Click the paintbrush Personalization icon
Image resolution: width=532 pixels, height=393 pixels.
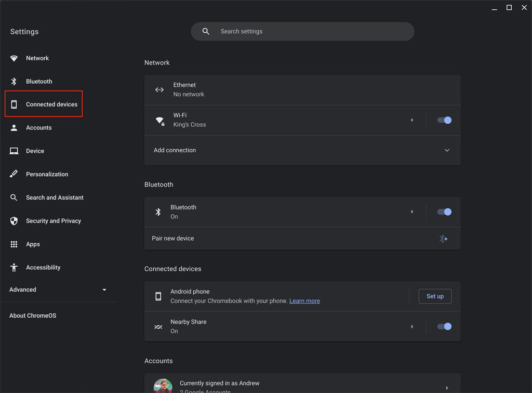pos(14,174)
